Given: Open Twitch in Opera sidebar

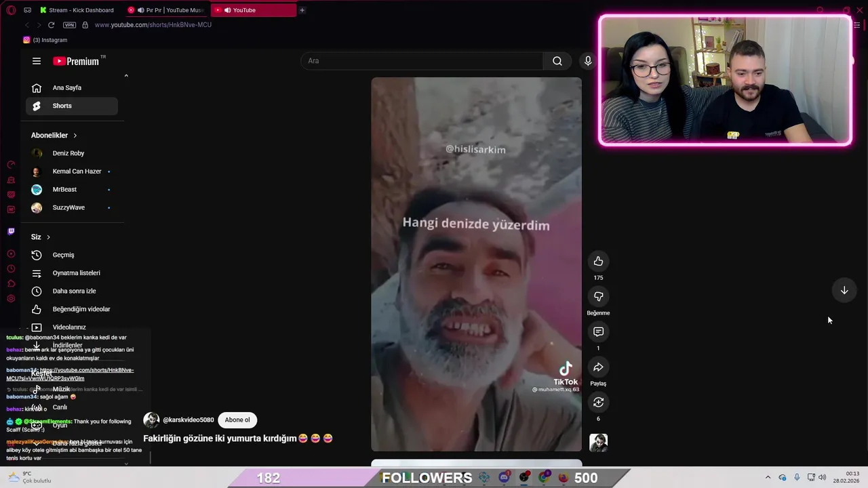Looking at the screenshot, I should coord(11,231).
